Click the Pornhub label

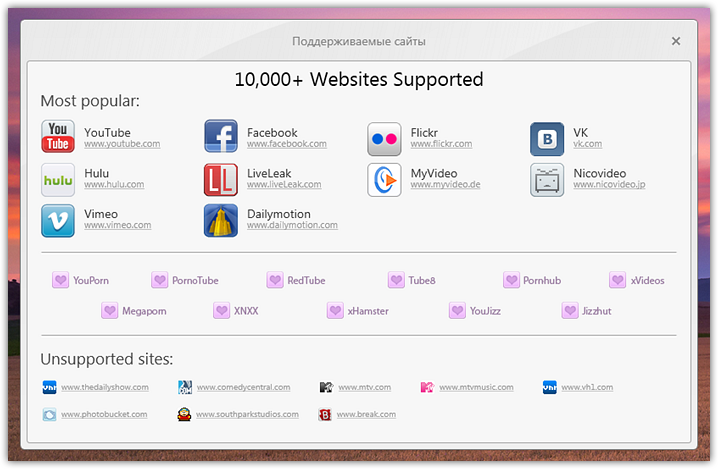click(x=542, y=280)
